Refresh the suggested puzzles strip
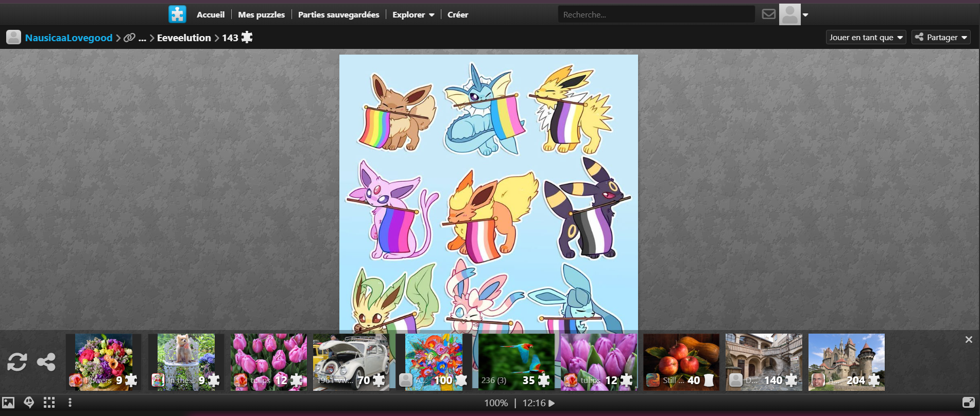Image resolution: width=980 pixels, height=416 pixels. click(x=17, y=362)
